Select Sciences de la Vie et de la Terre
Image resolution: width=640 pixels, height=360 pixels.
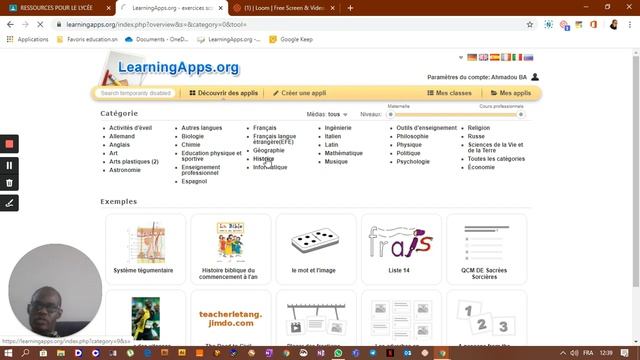click(x=496, y=147)
